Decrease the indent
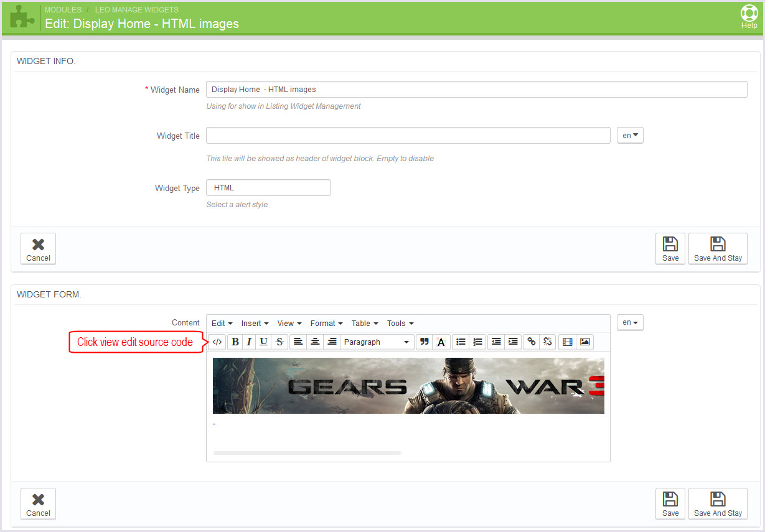Image resolution: width=765 pixels, height=532 pixels. (496, 342)
